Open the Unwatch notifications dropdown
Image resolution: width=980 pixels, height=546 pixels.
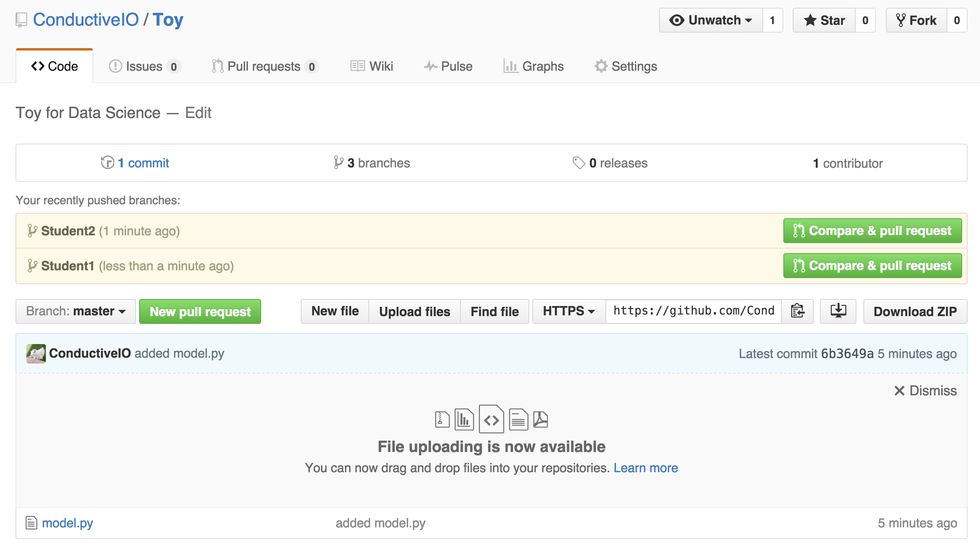(711, 20)
